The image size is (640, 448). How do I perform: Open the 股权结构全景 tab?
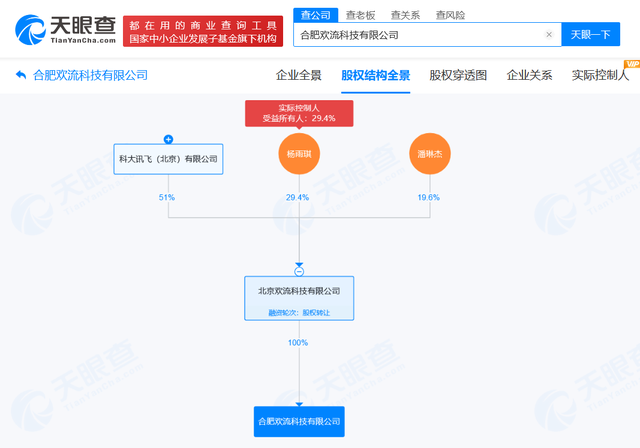coord(376,75)
